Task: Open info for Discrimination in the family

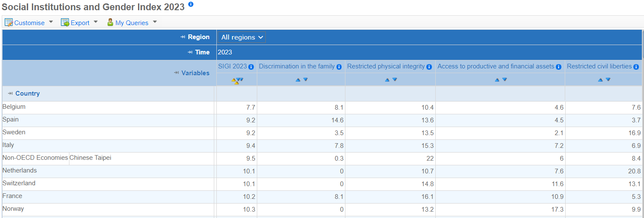Action: tap(339, 67)
